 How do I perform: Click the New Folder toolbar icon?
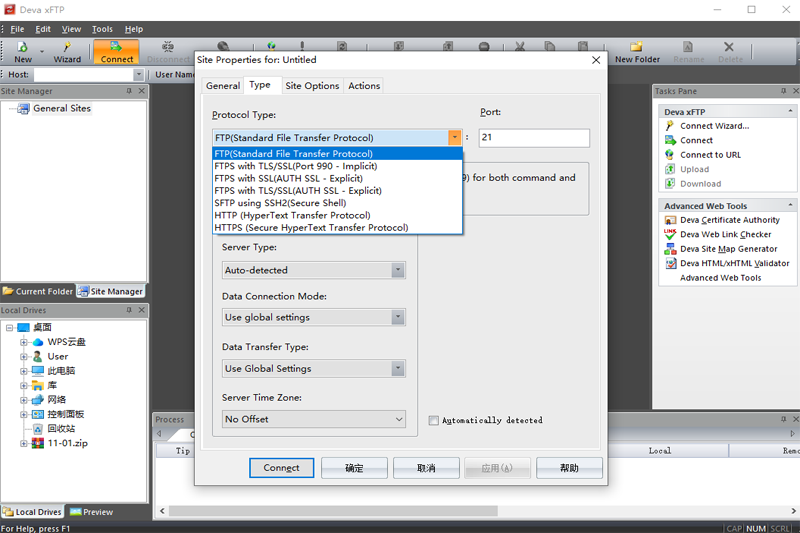[637, 52]
